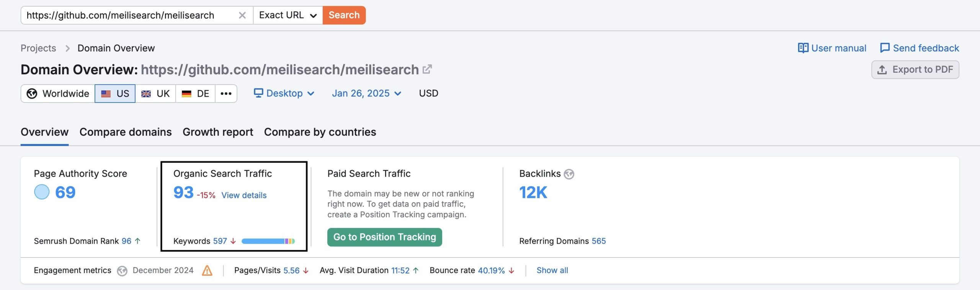
Task: Click the authority score circle indicator
Action: (42, 192)
